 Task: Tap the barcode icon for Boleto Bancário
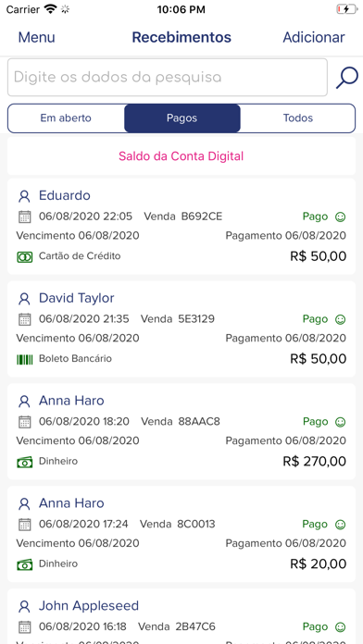pos(25,359)
